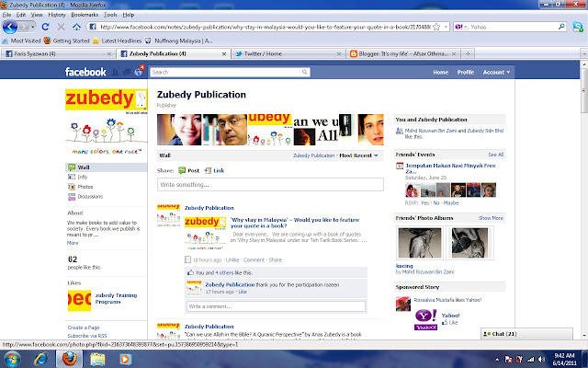Screen dimensions: 588x368
Task: Go back with Firefox back arrow
Action: coord(10,27)
